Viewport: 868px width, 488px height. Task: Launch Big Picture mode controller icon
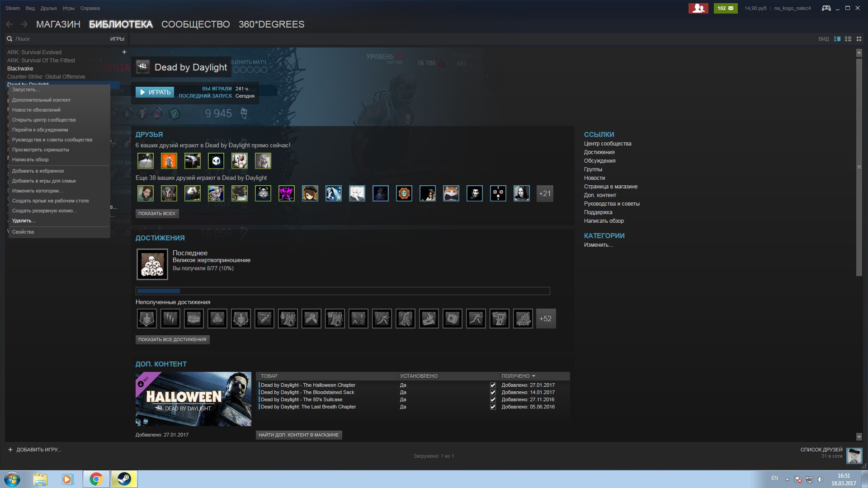click(x=826, y=8)
